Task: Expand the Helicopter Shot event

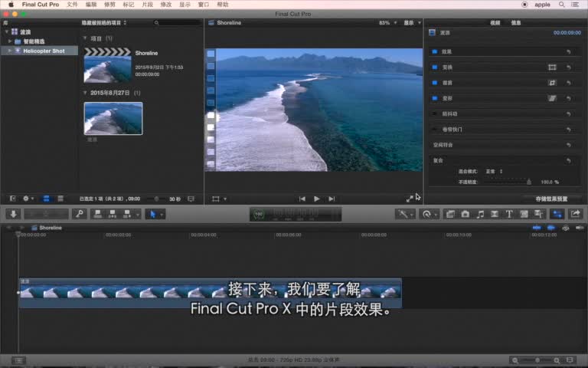Action: 10,51
